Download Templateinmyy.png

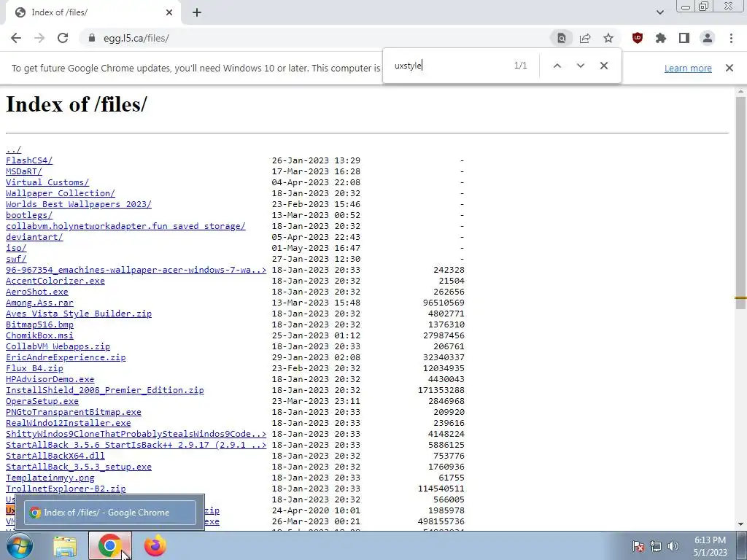(50, 478)
